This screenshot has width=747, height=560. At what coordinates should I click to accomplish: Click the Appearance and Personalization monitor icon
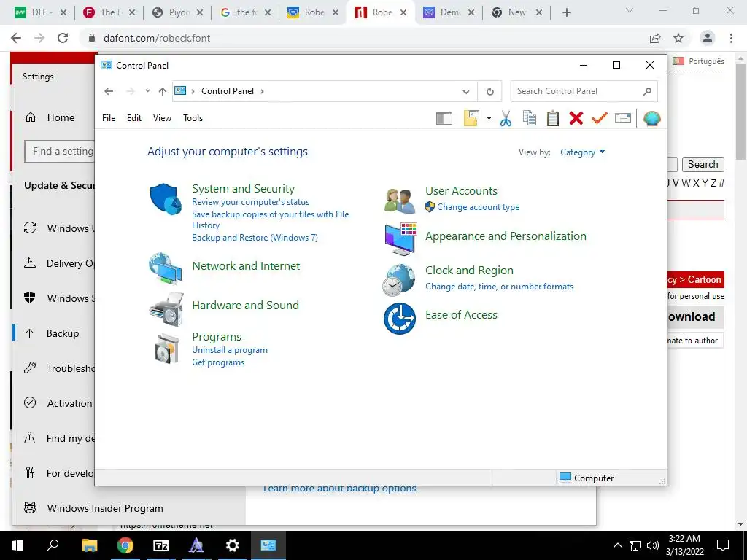click(x=400, y=239)
